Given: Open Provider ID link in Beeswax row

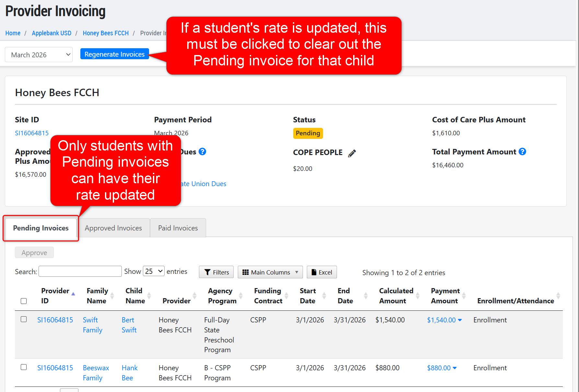Looking at the screenshot, I should point(55,368).
